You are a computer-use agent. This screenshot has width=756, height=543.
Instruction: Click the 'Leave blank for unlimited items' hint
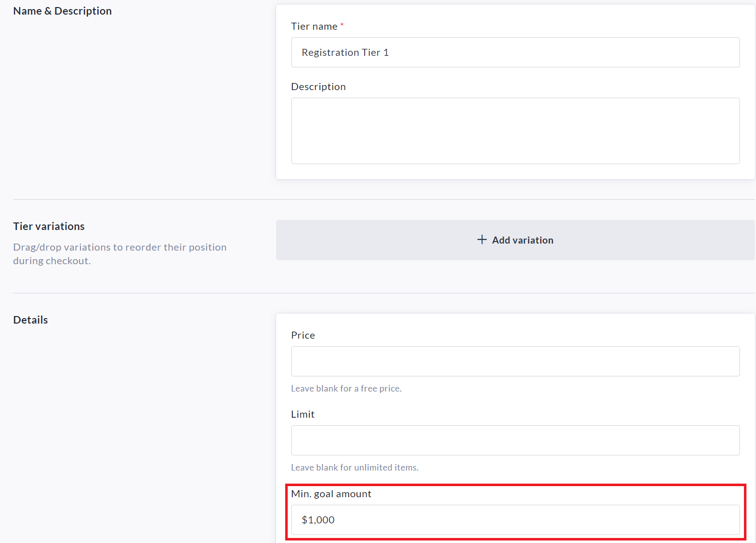355,468
